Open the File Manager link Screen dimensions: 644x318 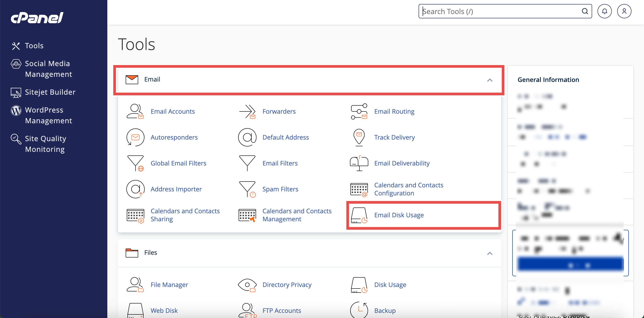[x=169, y=285]
